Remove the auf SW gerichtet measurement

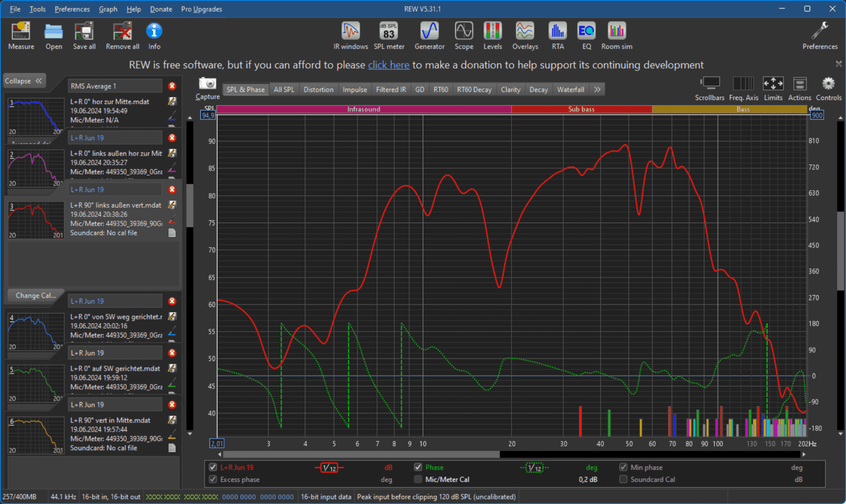coord(172,353)
